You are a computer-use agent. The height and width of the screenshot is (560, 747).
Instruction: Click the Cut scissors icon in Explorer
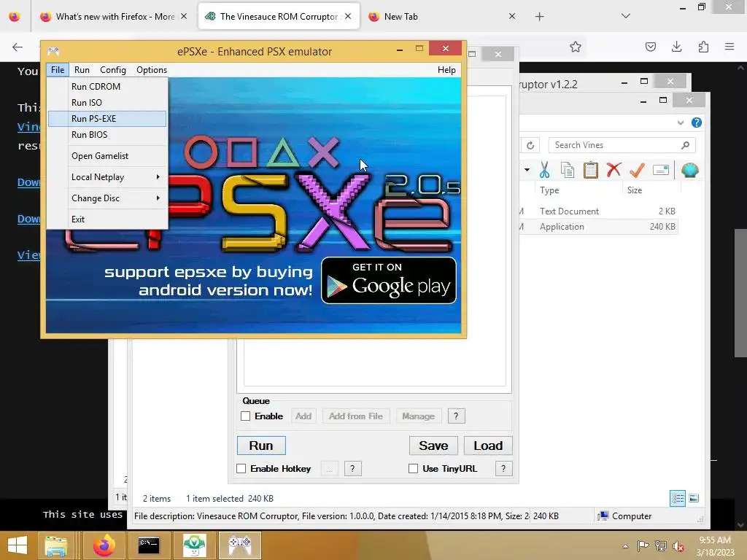click(x=544, y=170)
